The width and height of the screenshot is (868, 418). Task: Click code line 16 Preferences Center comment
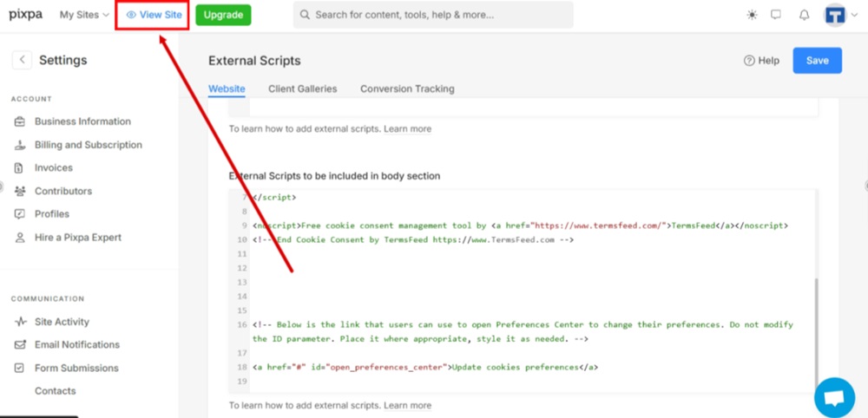(x=523, y=332)
